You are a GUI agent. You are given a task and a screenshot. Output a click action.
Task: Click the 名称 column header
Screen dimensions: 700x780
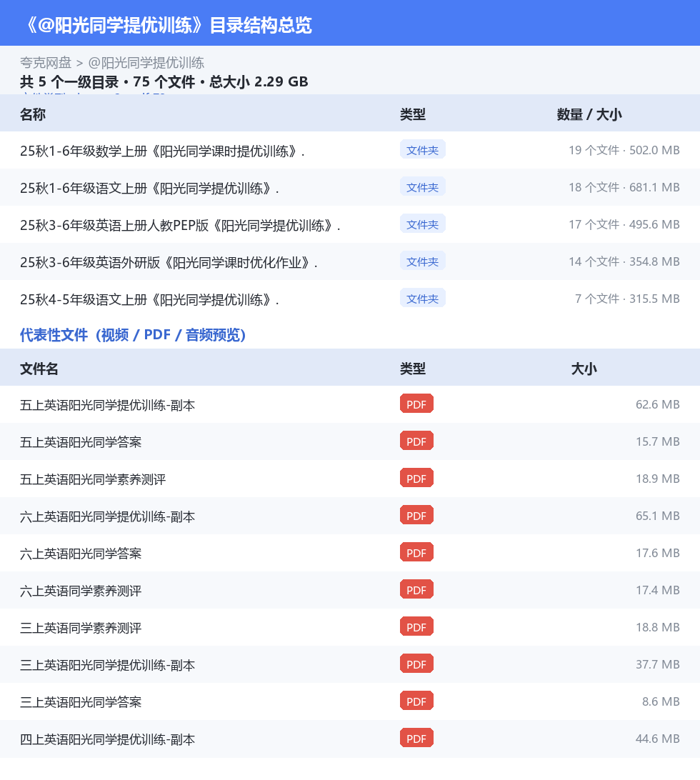tap(33, 114)
